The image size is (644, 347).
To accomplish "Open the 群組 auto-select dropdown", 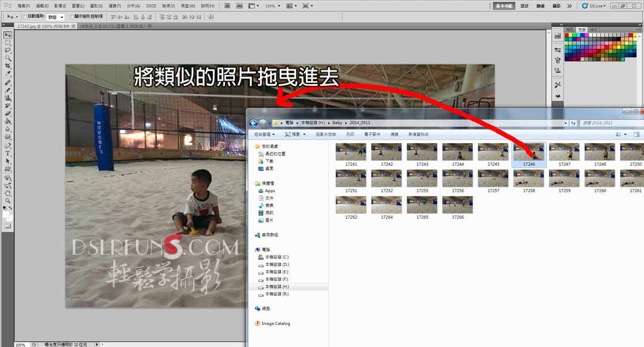I will 56,17.
